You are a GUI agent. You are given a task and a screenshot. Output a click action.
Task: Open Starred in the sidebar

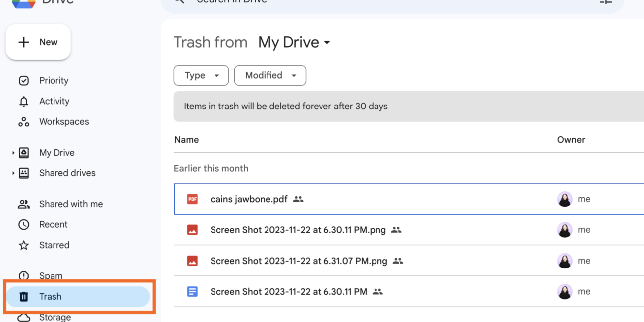54,245
